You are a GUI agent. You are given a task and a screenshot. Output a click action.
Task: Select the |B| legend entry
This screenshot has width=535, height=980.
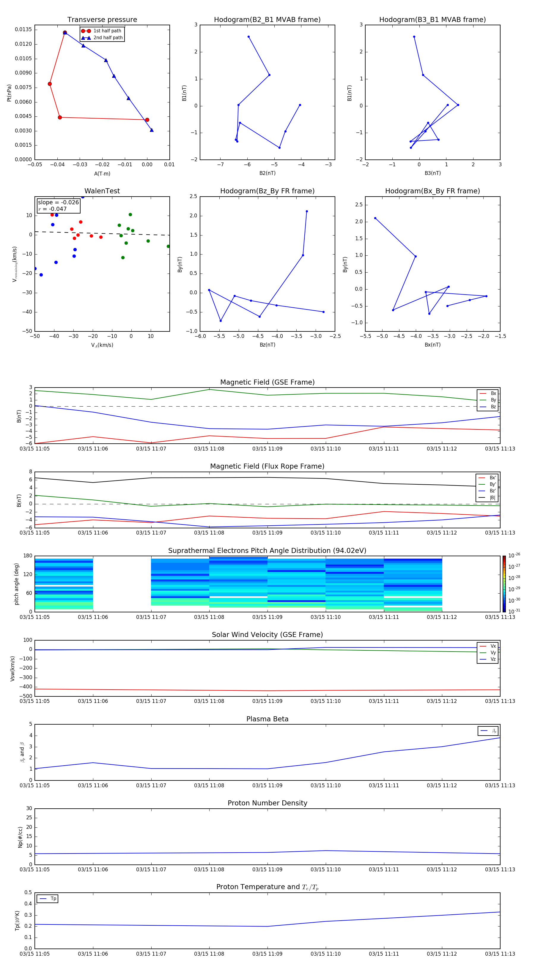coord(487,498)
